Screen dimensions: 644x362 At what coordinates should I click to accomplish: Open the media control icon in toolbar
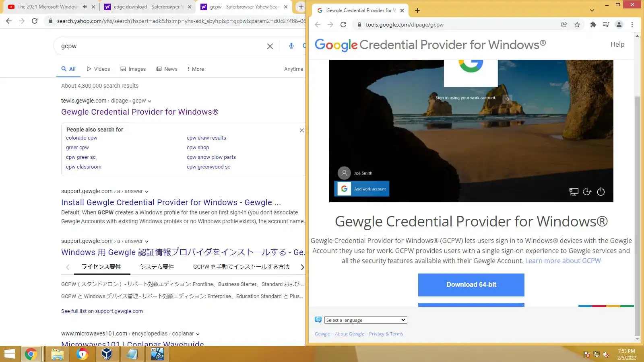606,25
